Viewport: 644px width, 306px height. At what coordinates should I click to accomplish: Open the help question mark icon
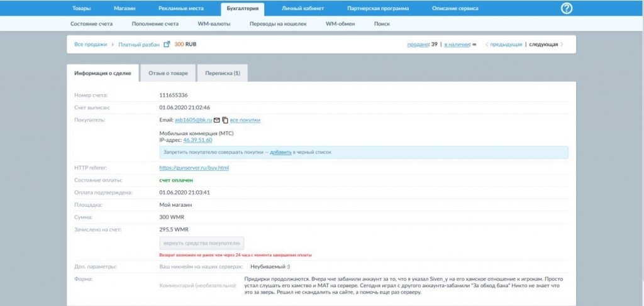click(567, 8)
